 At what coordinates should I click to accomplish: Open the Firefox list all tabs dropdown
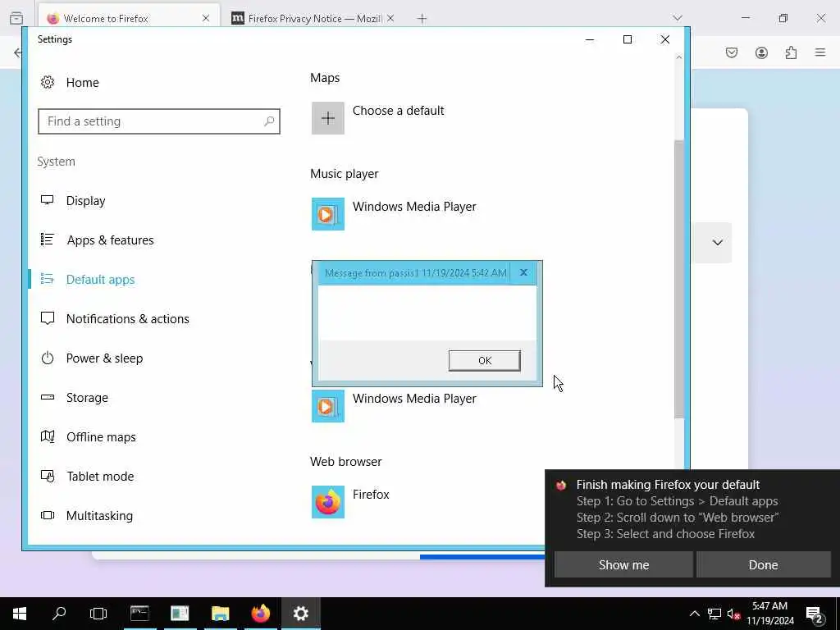point(678,18)
